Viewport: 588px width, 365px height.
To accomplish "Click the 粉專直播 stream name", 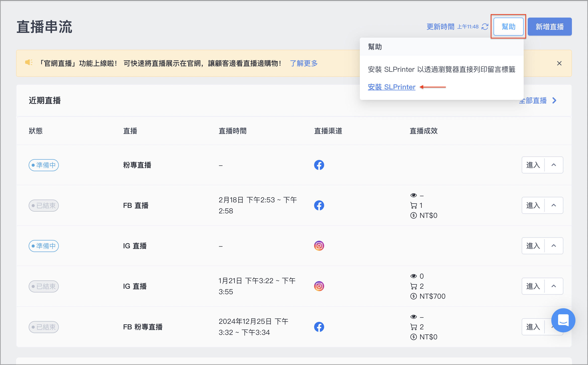I will [137, 165].
